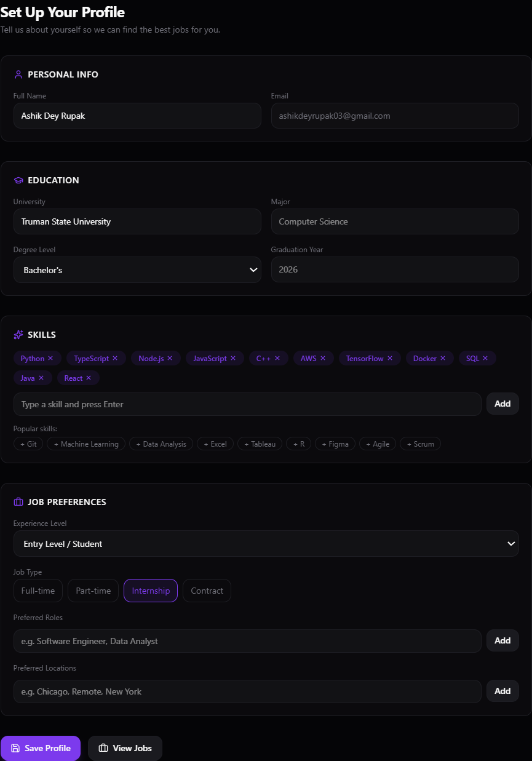Add the popular skill Machine Learning

(86, 444)
